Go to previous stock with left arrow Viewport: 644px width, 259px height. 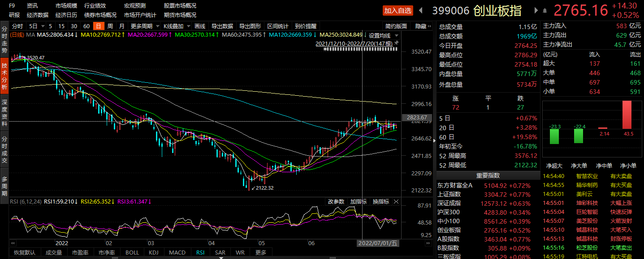420,10
